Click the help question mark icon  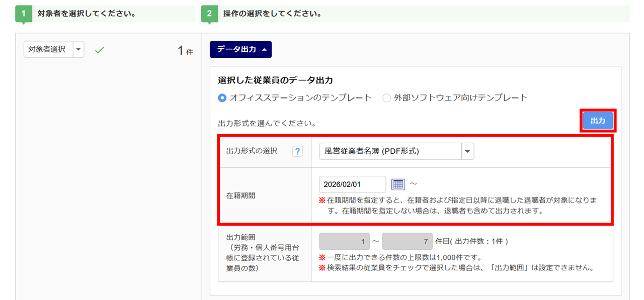pos(297,151)
